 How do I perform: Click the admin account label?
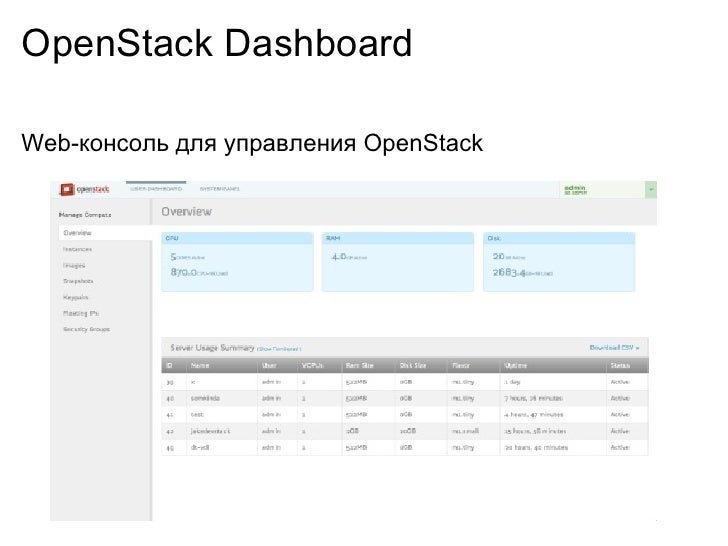(x=575, y=189)
